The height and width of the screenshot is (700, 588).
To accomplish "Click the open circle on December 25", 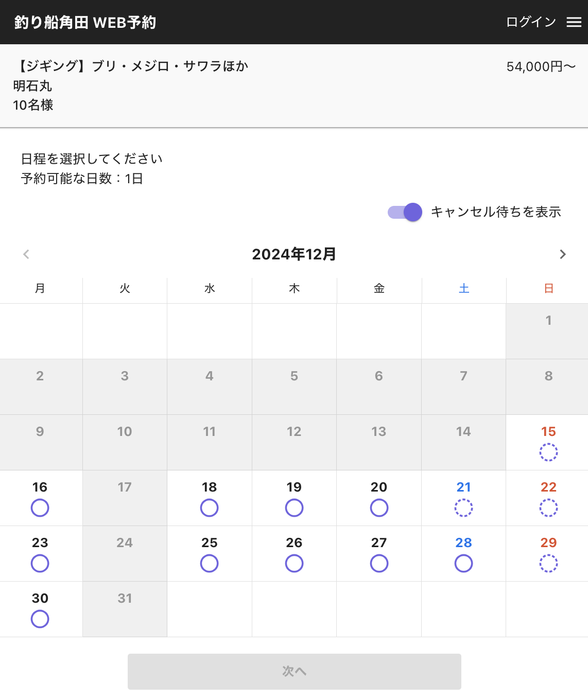I will pos(209,564).
